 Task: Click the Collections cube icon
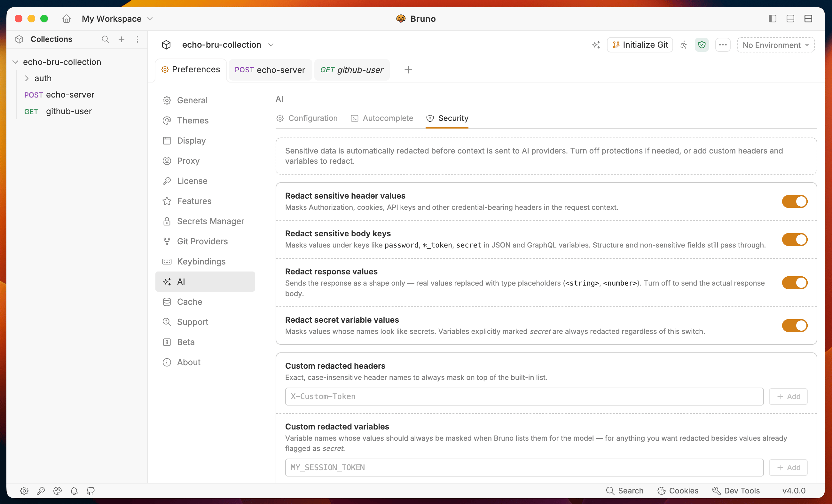(x=19, y=39)
